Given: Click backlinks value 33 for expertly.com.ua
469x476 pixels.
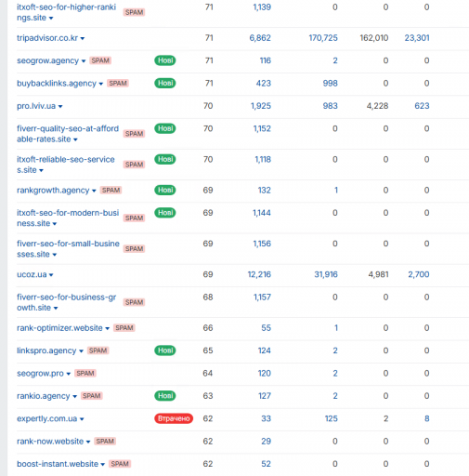Looking at the screenshot, I should coord(267,418).
